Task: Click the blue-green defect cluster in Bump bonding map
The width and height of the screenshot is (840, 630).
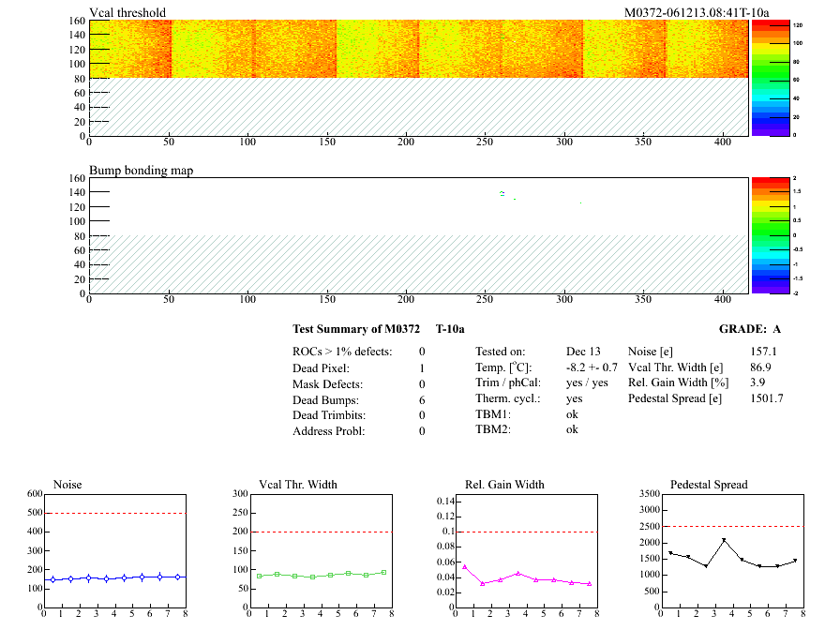Action: point(502,193)
